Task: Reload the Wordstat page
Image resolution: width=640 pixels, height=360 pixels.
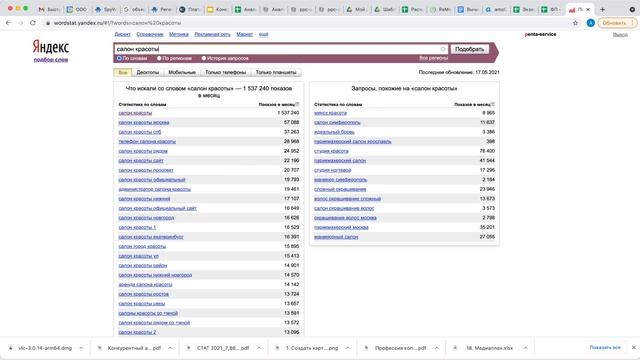Action: 33,23
